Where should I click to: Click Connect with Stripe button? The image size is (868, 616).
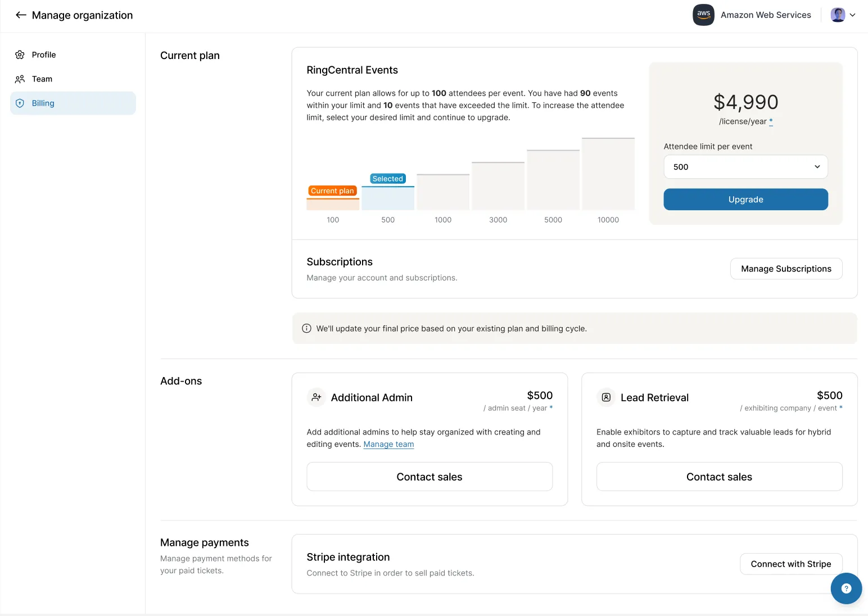[790, 564]
